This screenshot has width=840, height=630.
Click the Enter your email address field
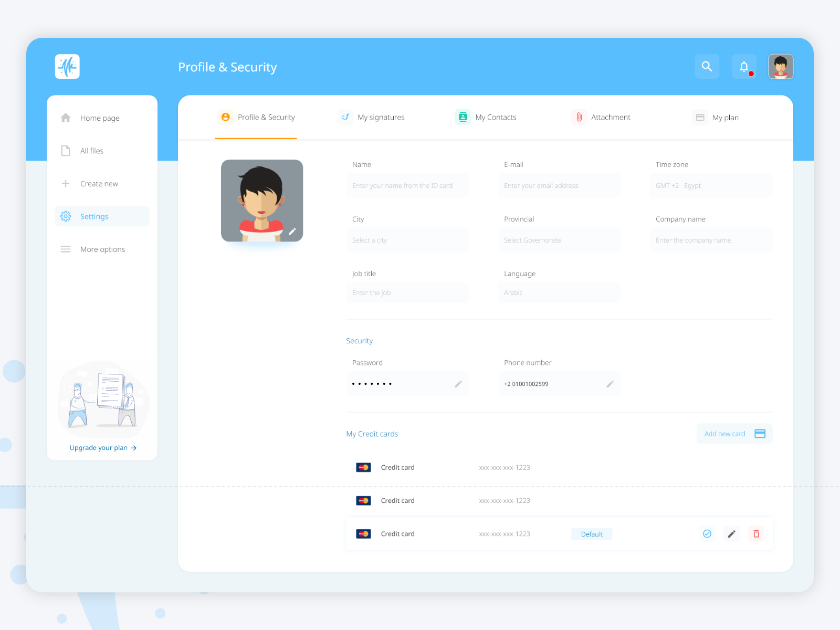coord(559,185)
